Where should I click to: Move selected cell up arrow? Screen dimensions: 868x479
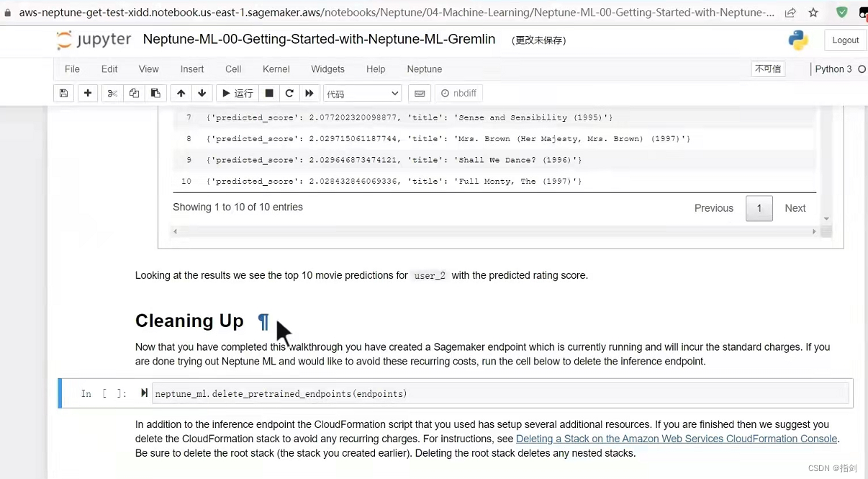[181, 93]
